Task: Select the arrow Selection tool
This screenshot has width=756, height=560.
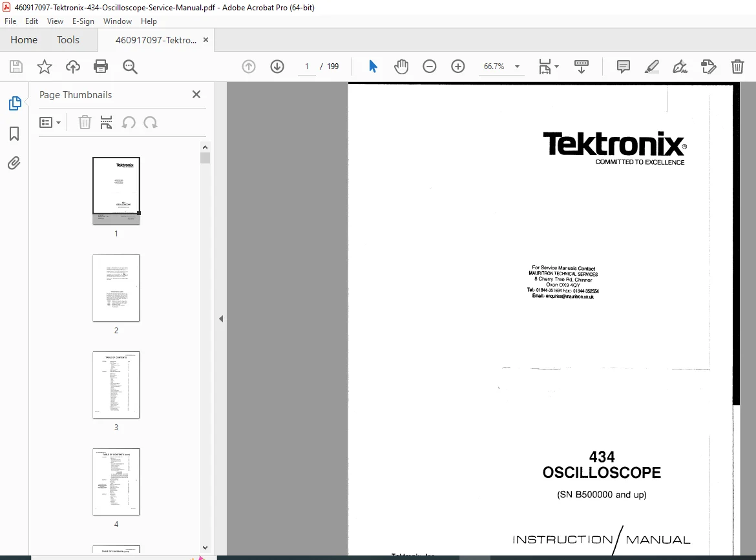Action: 373,67
